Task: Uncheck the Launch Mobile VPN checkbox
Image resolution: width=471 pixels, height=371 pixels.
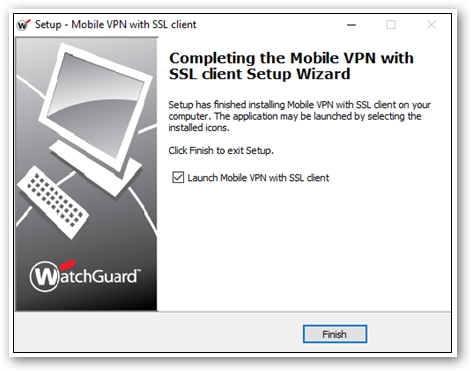Action: [x=178, y=177]
